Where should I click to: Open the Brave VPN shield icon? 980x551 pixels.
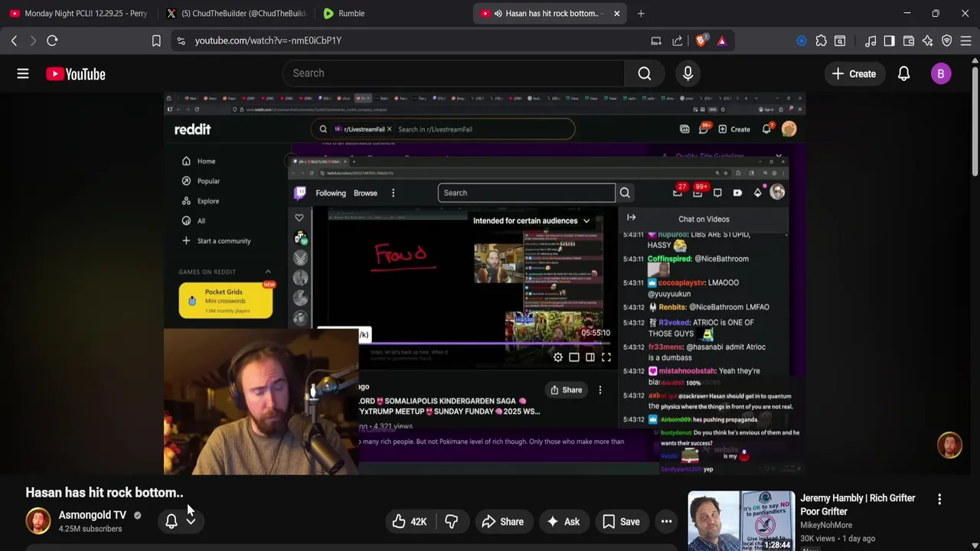pos(947,41)
